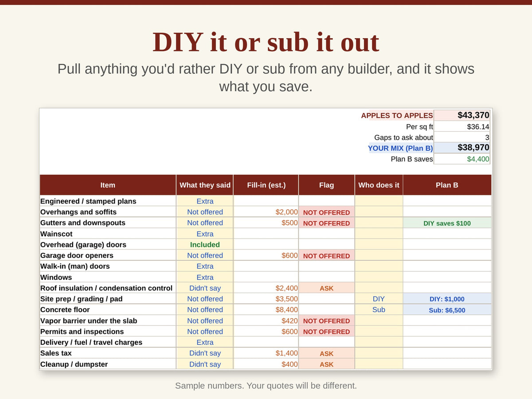Click the $38,970 Your Mix total
Screen dimensions: 532x399
(x=462, y=148)
